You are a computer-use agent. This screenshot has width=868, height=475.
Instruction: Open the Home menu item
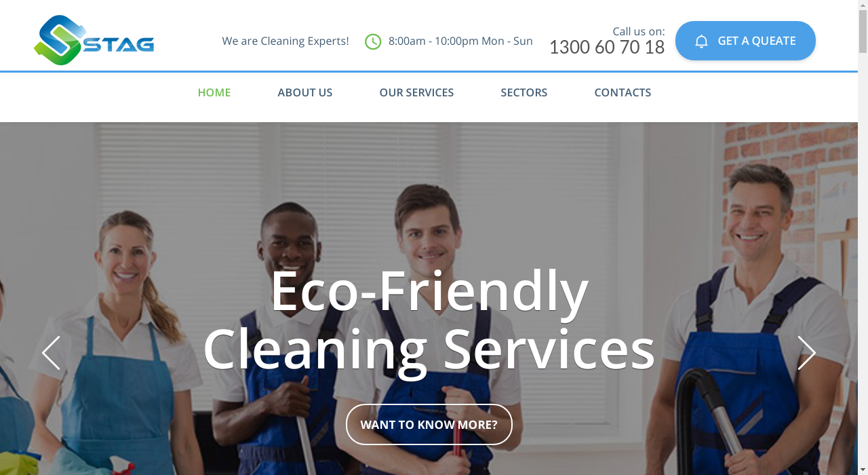(x=214, y=92)
